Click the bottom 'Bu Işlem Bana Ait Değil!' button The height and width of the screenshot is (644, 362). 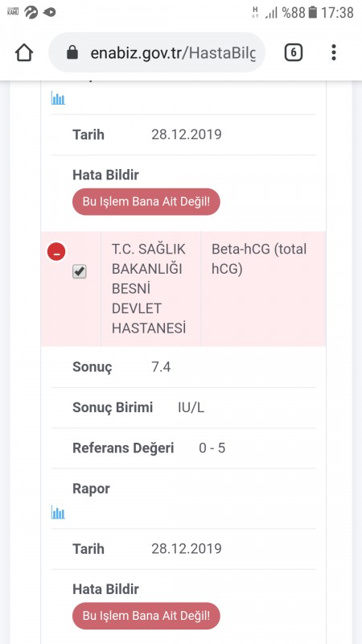pyautogui.click(x=146, y=616)
